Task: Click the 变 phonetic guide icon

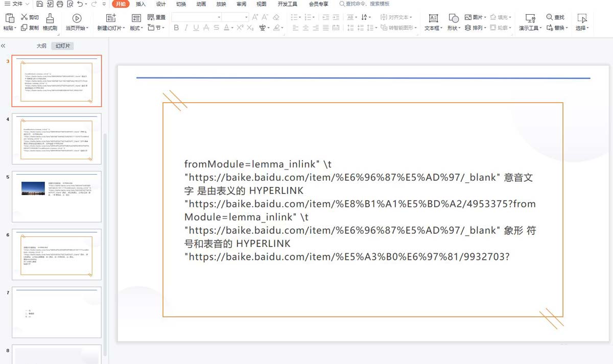Action: pyautogui.click(x=263, y=28)
